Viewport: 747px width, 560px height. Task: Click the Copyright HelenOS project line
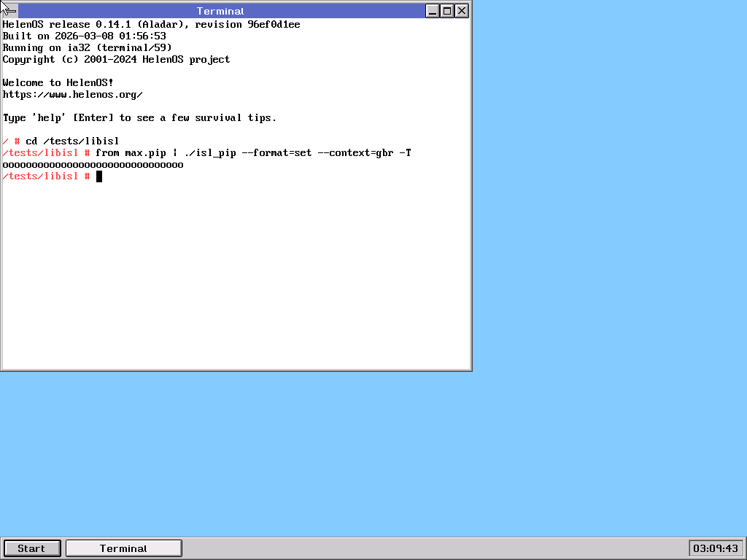(116, 60)
